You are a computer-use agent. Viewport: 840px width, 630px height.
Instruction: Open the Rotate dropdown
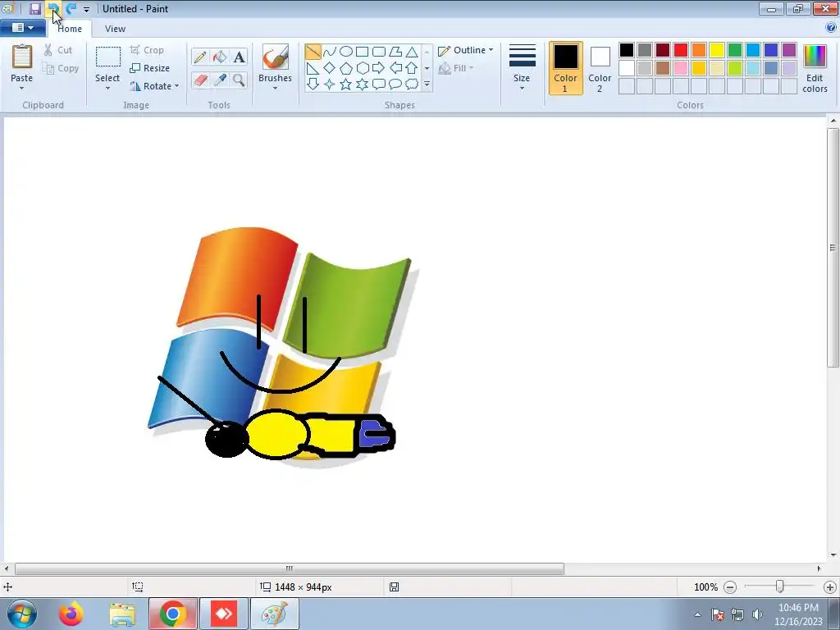pos(154,85)
